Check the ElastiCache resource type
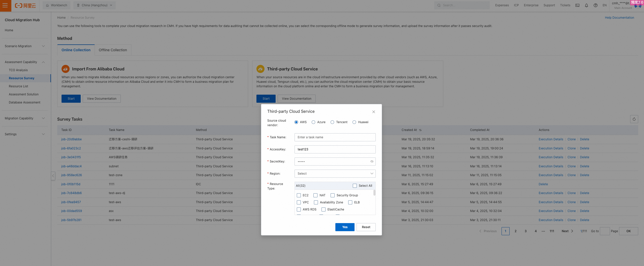 [x=324, y=209]
